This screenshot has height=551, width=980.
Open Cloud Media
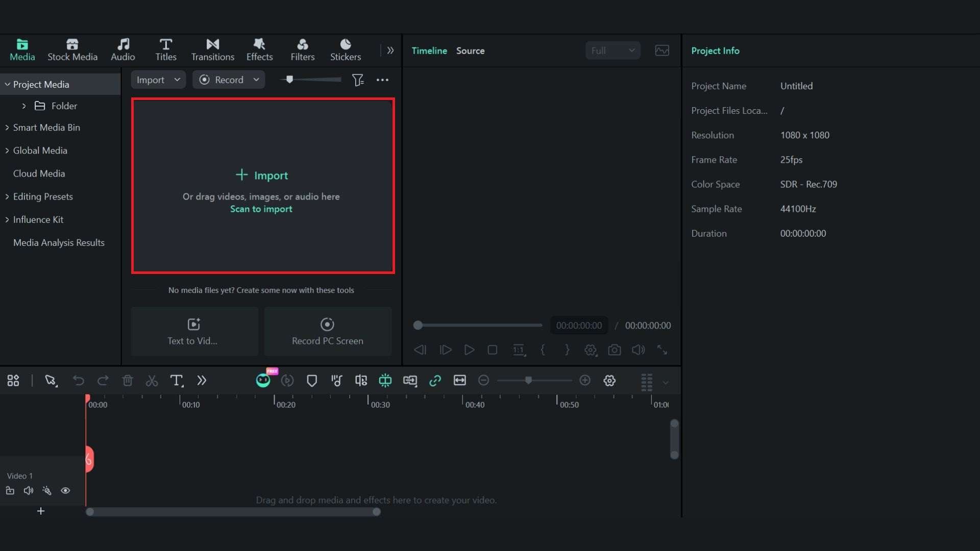(x=39, y=173)
